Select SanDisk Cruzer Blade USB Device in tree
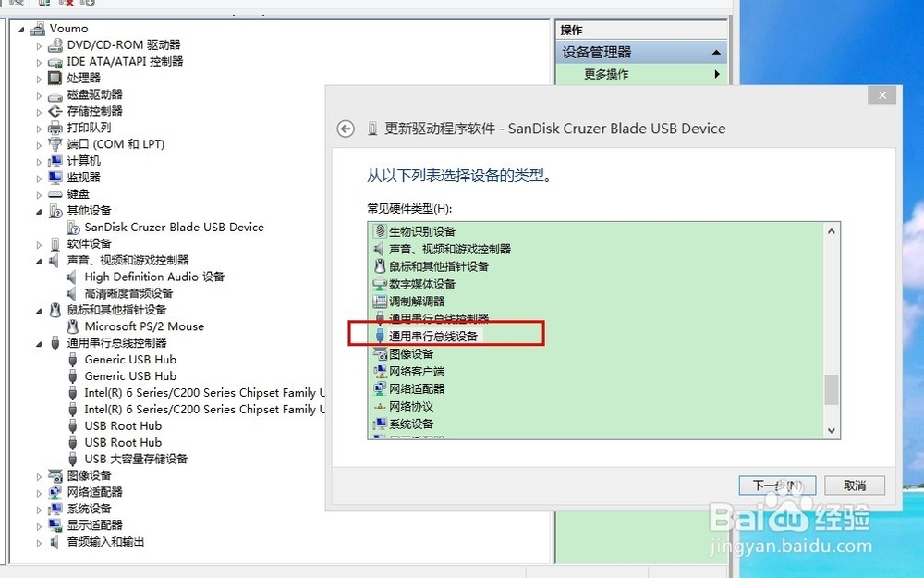 click(174, 228)
